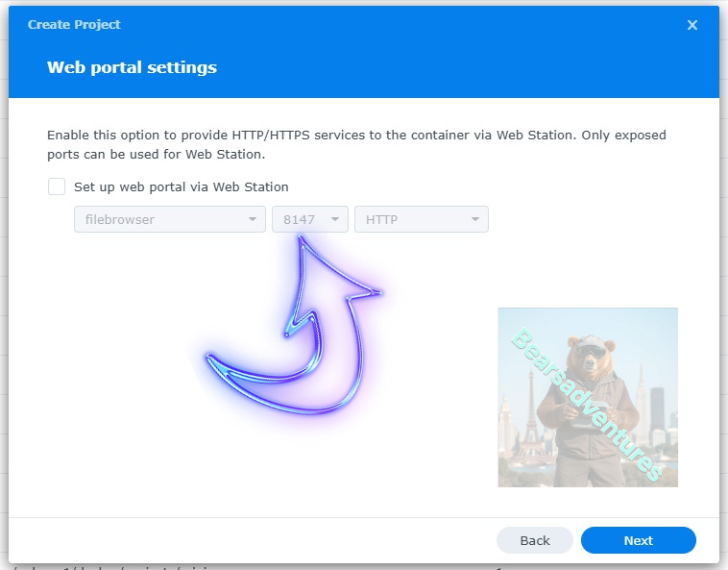The height and width of the screenshot is (570, 728).
Task: Click the Web portal settings heading
Action: click(x=132, y=68)
